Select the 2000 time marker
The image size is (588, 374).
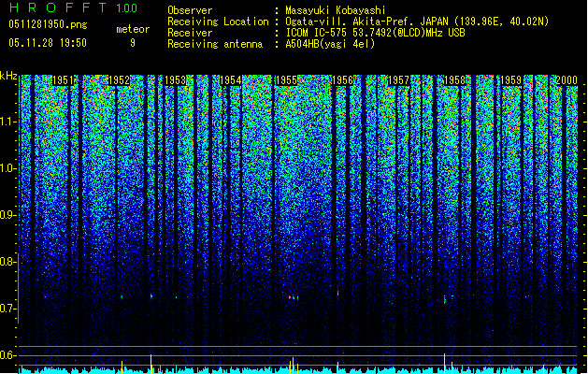[566, 80]
